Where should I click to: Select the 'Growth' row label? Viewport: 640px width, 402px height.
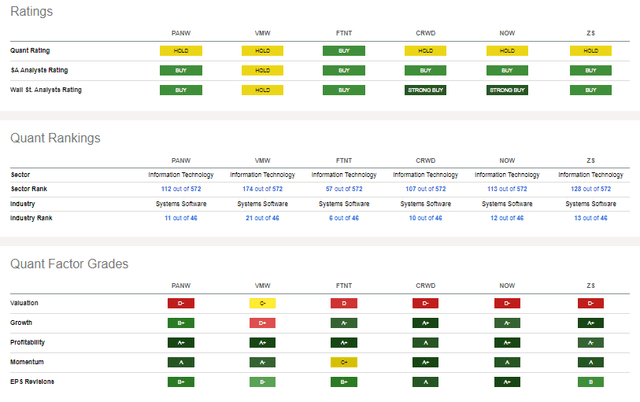(21, 322)
